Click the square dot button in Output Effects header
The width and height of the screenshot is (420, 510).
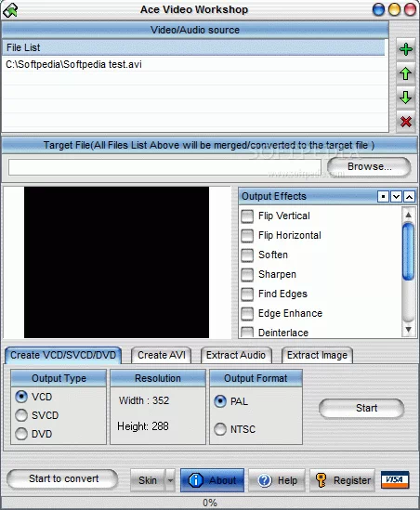point(383,196)
